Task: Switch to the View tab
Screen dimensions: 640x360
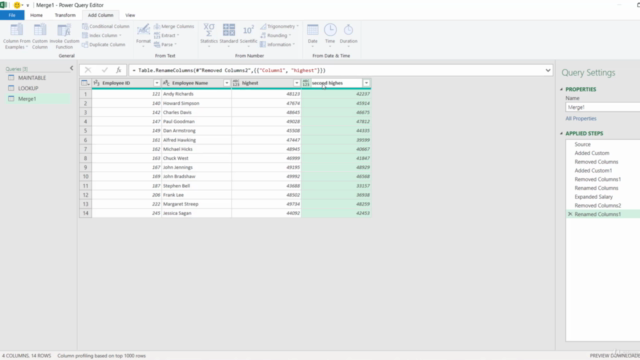Action: pyautogui.click(x=130, y=15)
